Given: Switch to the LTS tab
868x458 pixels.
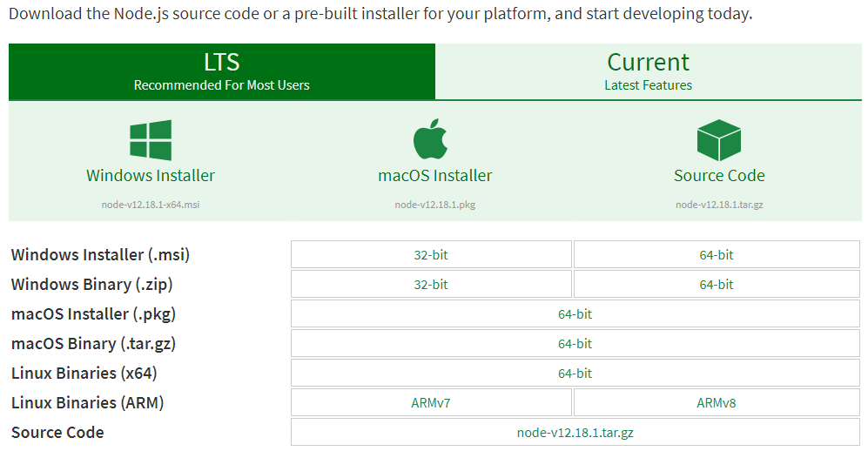Looking at the screenshot, I should pyautogui.click(x=222, y=72).
